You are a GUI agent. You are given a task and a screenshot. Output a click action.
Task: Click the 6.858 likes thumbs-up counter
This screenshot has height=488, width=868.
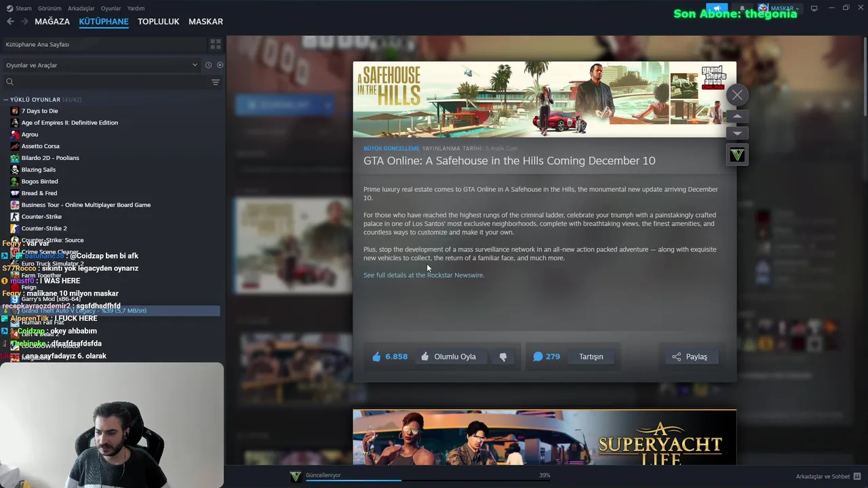pos(390,357)
